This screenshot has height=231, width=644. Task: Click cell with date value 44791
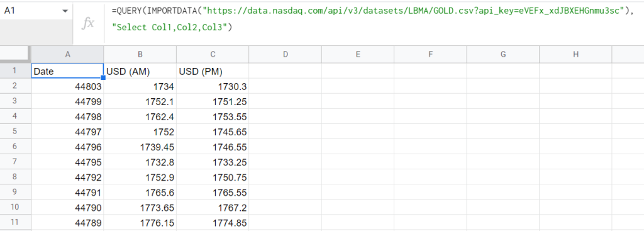(x=67, y=193)
